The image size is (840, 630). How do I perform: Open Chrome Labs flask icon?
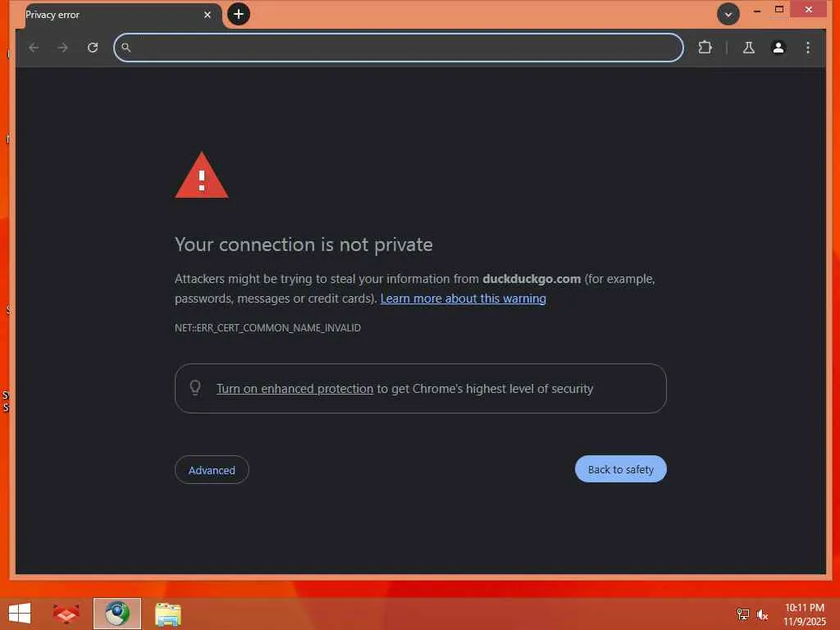coord(748,48)
